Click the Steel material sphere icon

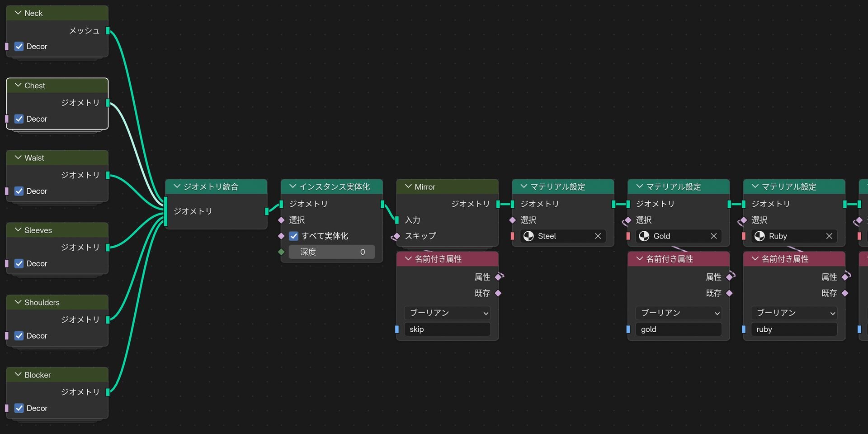click(x=528, y=236)
